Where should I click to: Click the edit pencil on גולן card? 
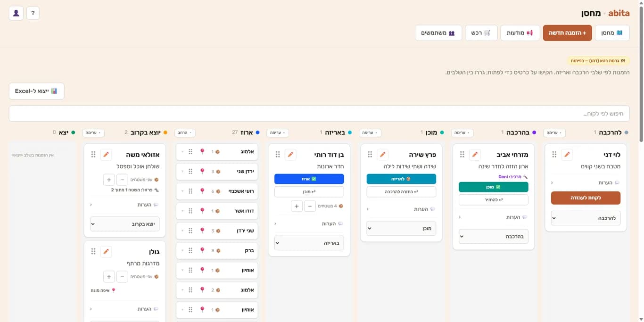[106, 252]
